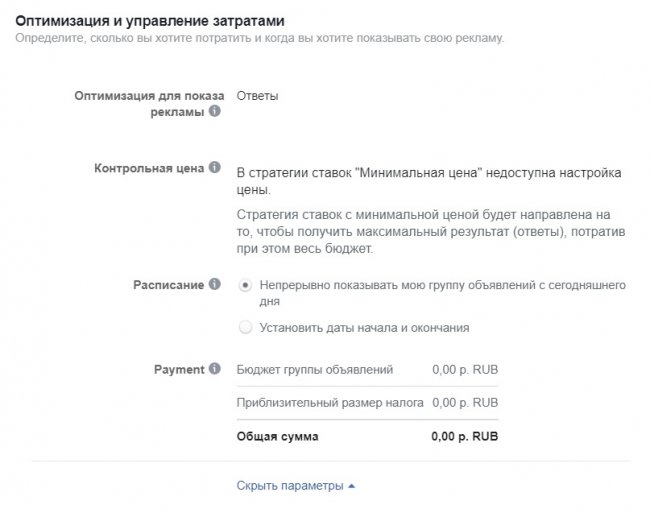Click Приблизительный размер налога row label

[x=330, y=403]
